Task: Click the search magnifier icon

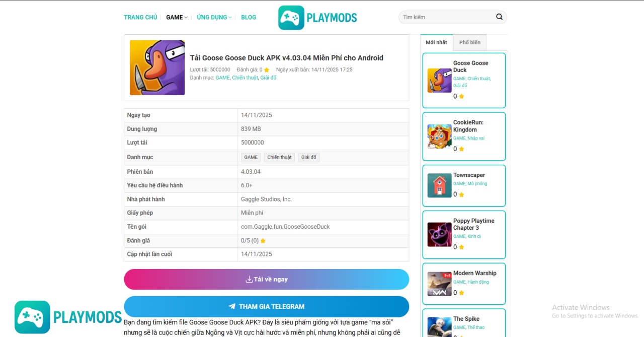Action: pos(499,17)
